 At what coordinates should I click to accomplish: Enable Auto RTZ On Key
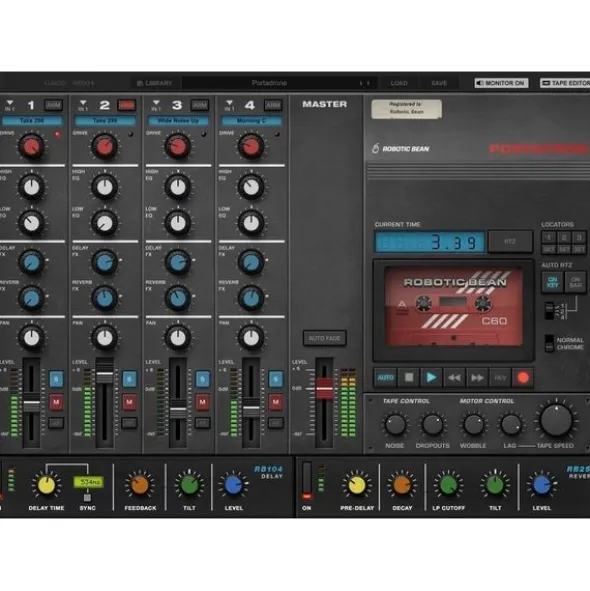[x=552, y=282]
